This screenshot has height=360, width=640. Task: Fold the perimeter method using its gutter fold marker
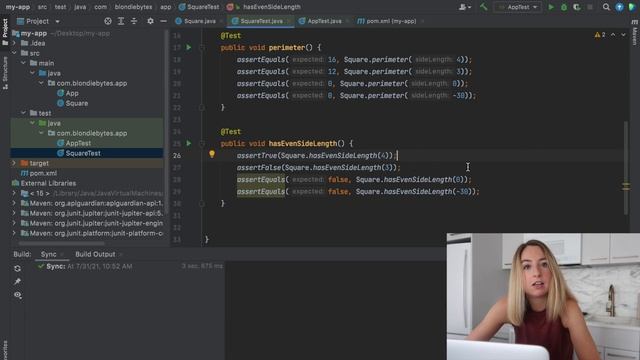[x=202, y=48]
